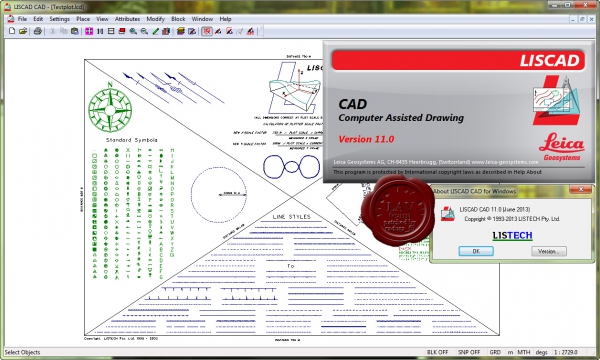The width and height of the screenshot is (600, 360).
Task: Open the Settings menu
Action: pos(59,19)
